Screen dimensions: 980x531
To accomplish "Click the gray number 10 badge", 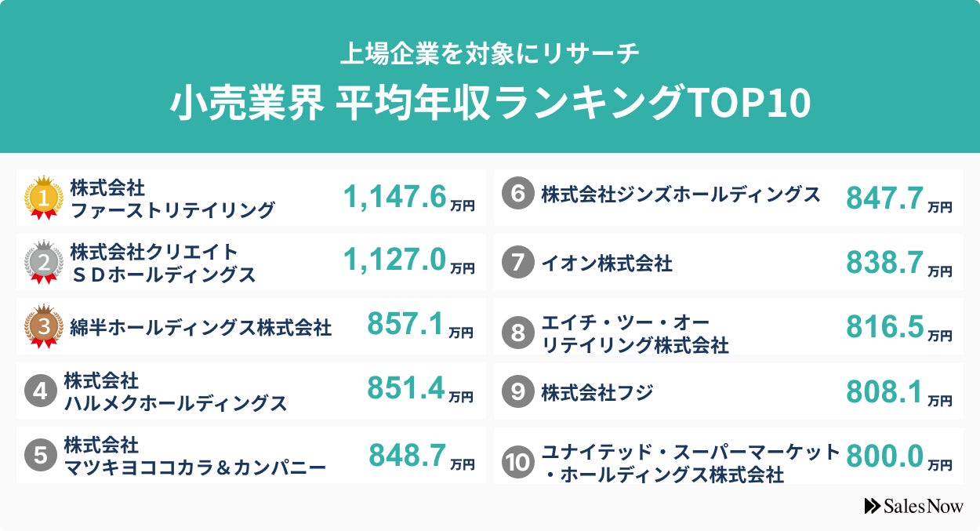I will point(517,463).
